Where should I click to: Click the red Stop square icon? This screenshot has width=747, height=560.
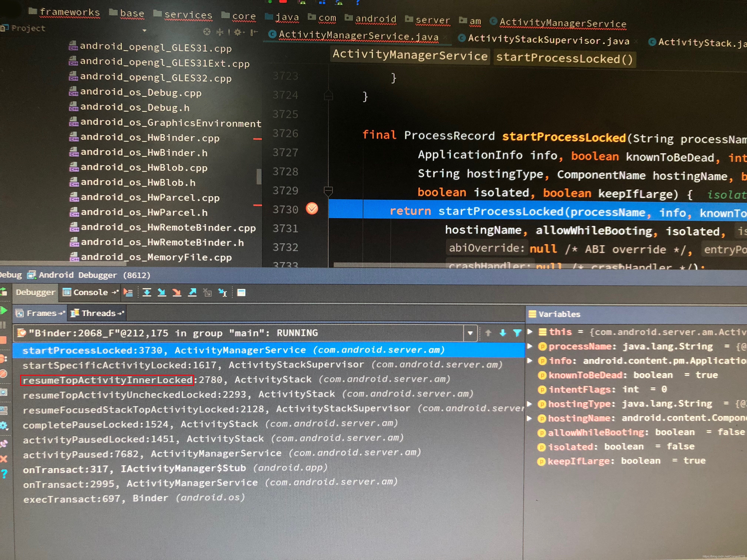pyautogui.click(x=3, y=340)
